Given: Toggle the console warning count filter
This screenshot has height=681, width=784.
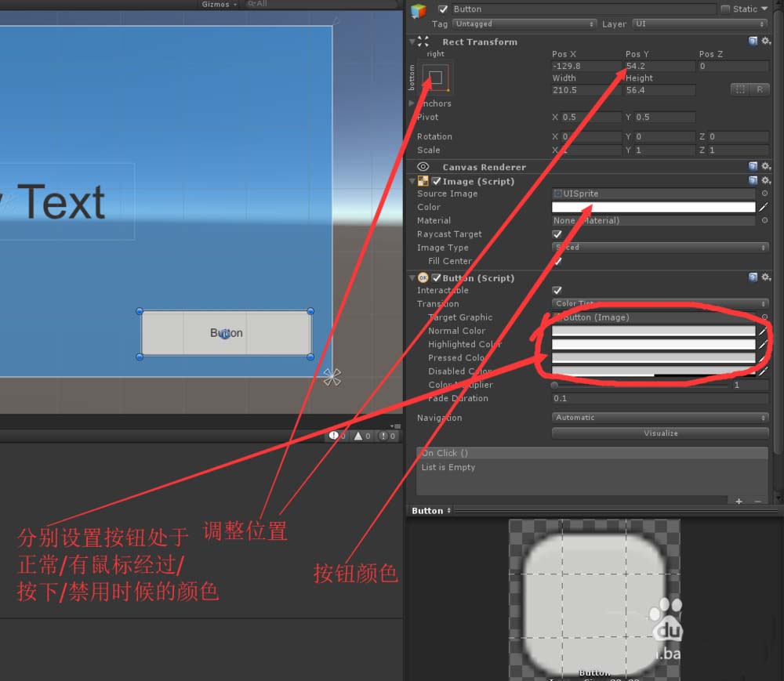Looking at the screenshot, I should 362,436.
